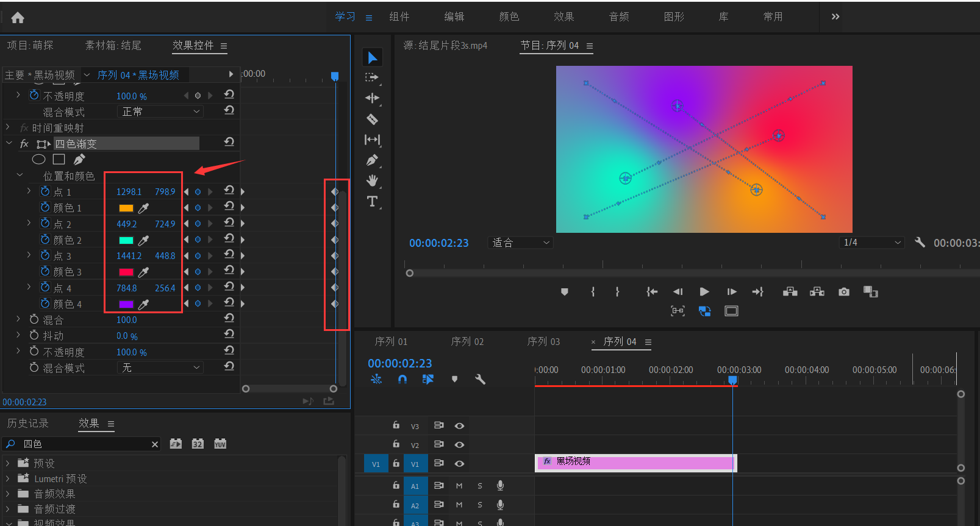Add marker in program monitor
This screenshot has width=980, height=526.
(x=565, y=292)
